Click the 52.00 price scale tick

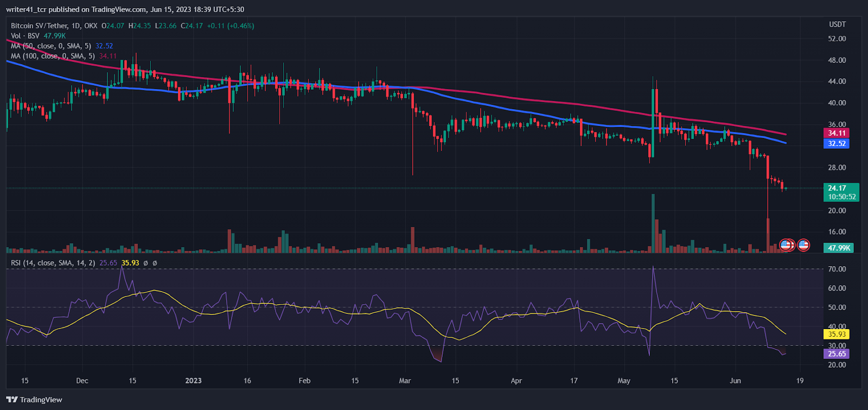[837, 39]
